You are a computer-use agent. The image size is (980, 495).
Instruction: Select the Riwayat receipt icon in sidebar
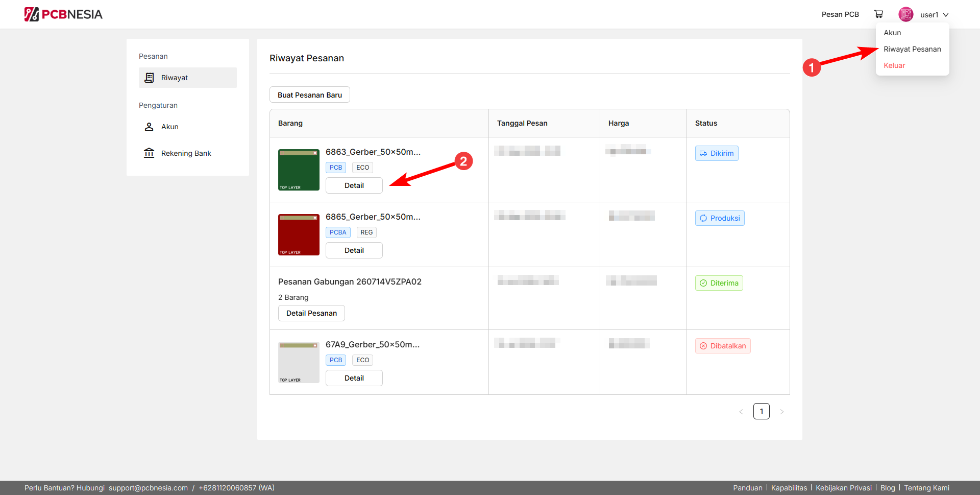(149, 78)
